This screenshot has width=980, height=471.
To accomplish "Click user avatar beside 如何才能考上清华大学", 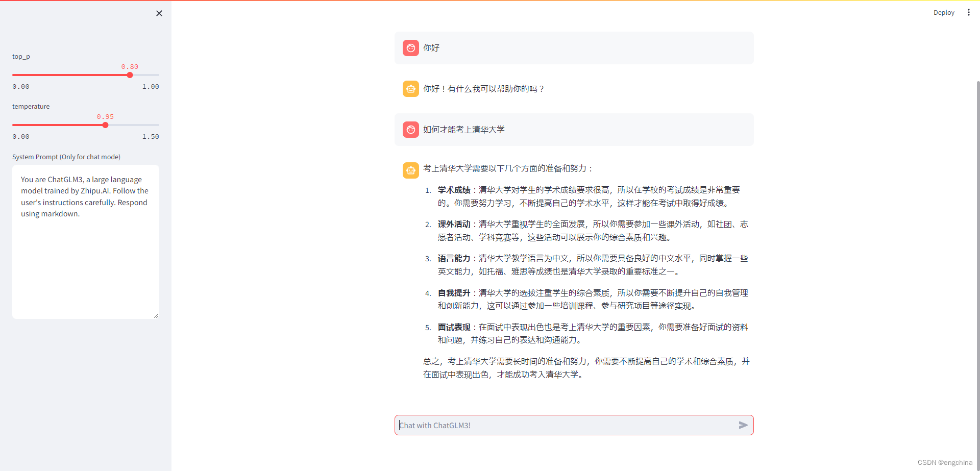I will (x=411, y=130).
